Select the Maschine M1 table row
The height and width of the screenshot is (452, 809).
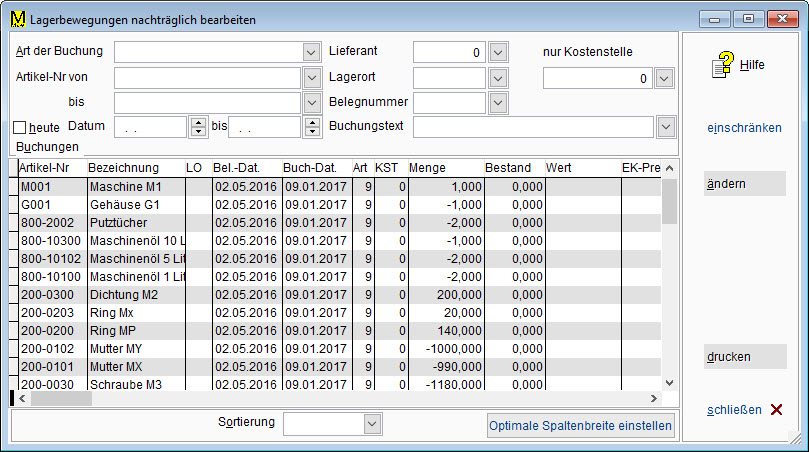(125, 186)
